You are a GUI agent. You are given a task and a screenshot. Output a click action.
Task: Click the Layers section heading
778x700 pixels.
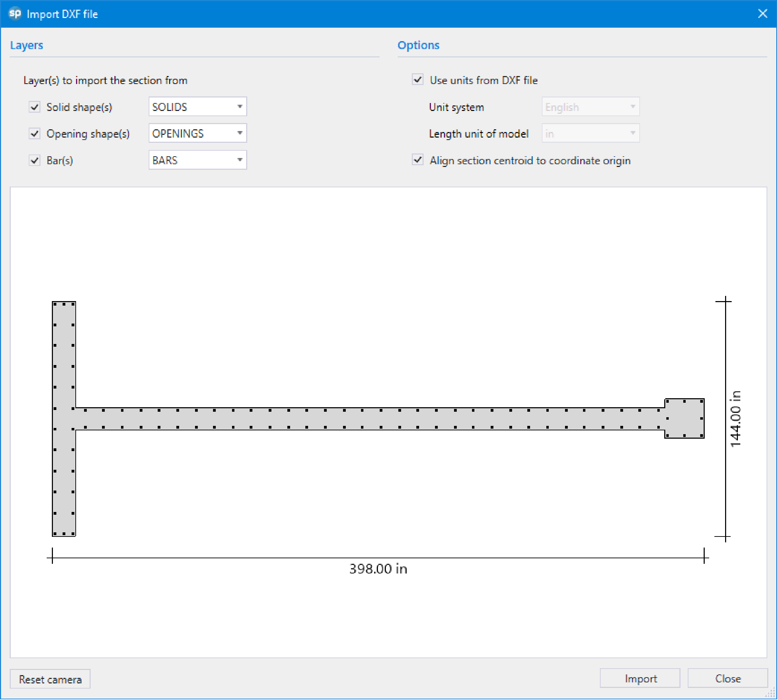tap(27, 45)
